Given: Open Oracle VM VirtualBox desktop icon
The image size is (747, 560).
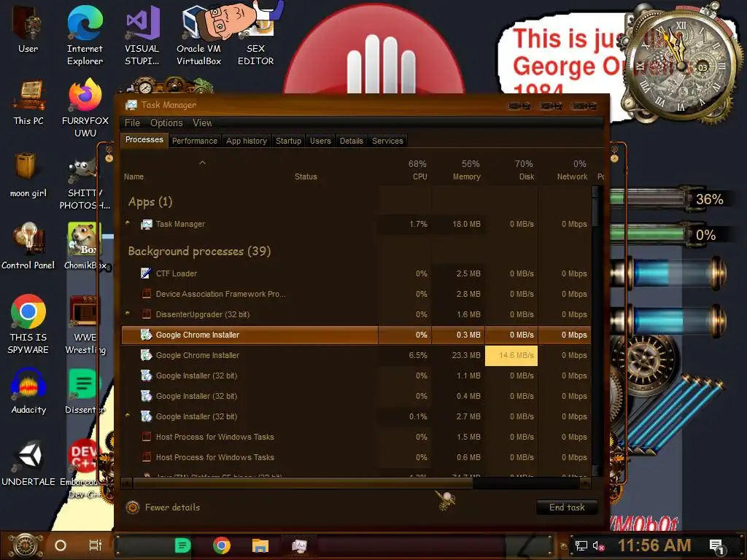Looking at the screenshot, I should (x=198, y=36).
